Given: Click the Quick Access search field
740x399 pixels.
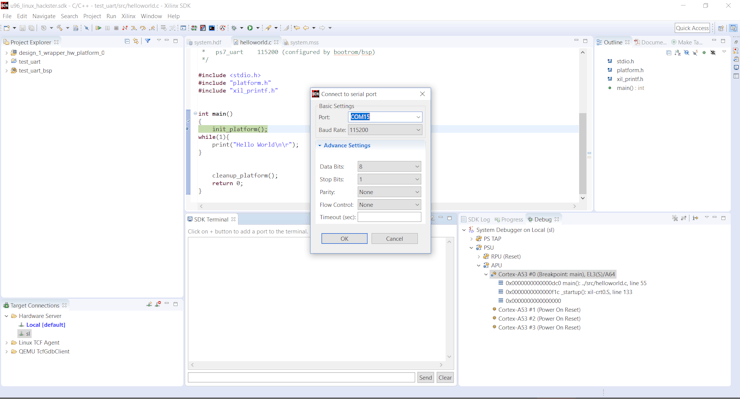Looking at the screenshot, I should [692, 28].
